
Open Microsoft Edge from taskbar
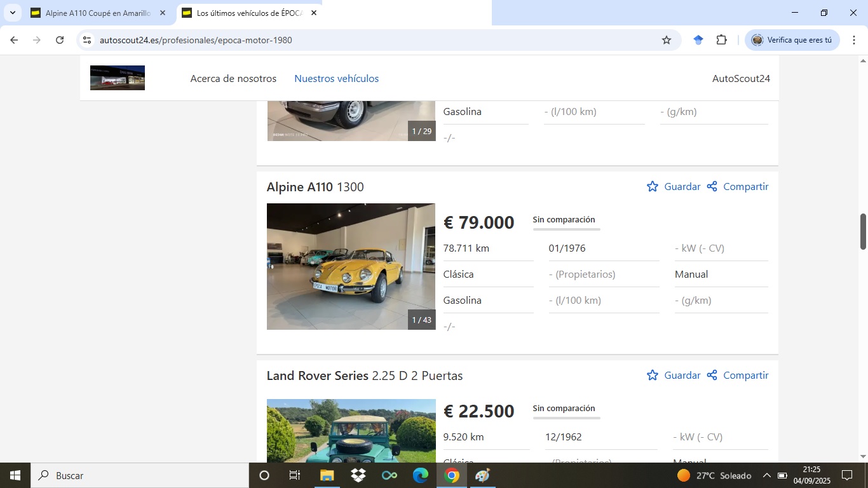[x=421, y=475]
